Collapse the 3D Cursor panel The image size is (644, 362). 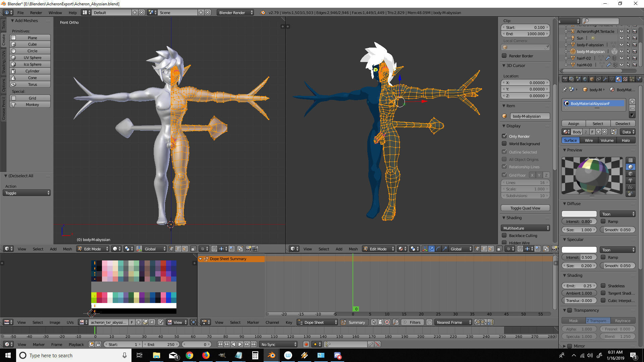coord(504,65)
